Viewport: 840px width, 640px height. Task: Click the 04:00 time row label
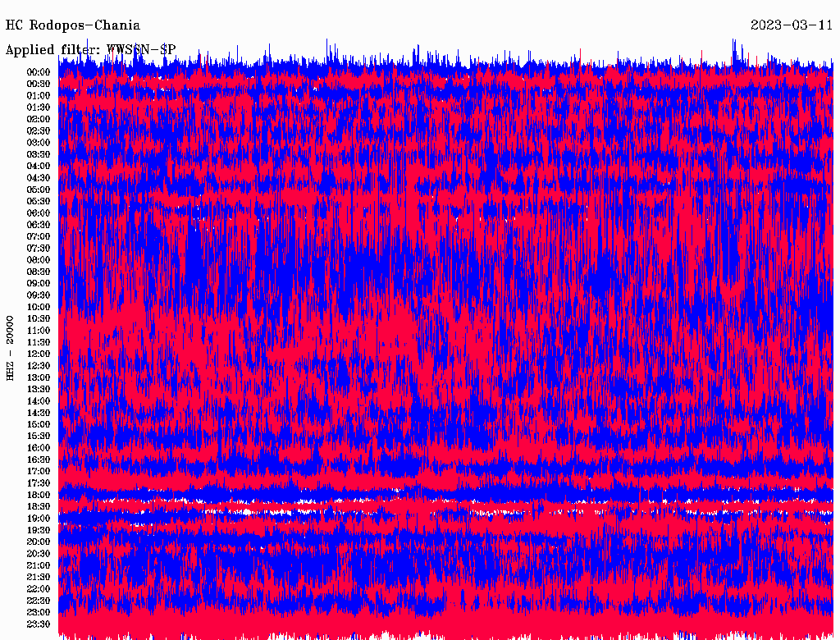click(39, 167)
